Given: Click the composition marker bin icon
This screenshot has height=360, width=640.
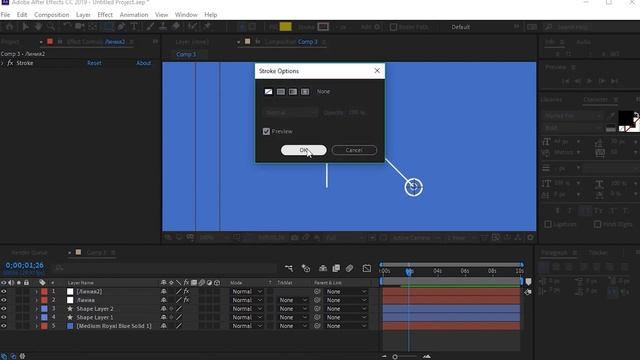Looking at the screenshot, I should pyautogui.click(x=529, y=282).
